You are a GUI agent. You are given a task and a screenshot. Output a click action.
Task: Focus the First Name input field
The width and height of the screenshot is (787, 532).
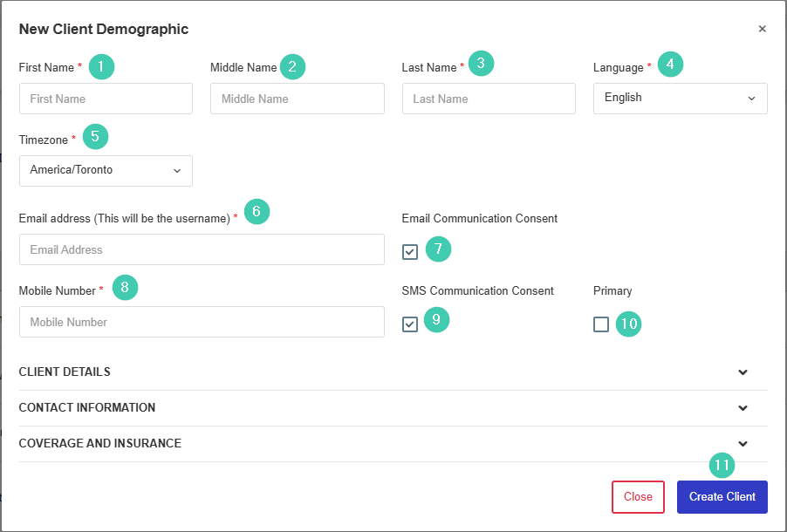pos(106,99)
